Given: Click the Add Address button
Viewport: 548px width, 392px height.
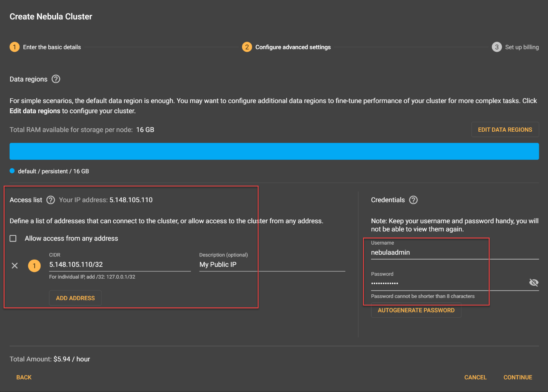Looking at the screenshot, I should 75,298.
